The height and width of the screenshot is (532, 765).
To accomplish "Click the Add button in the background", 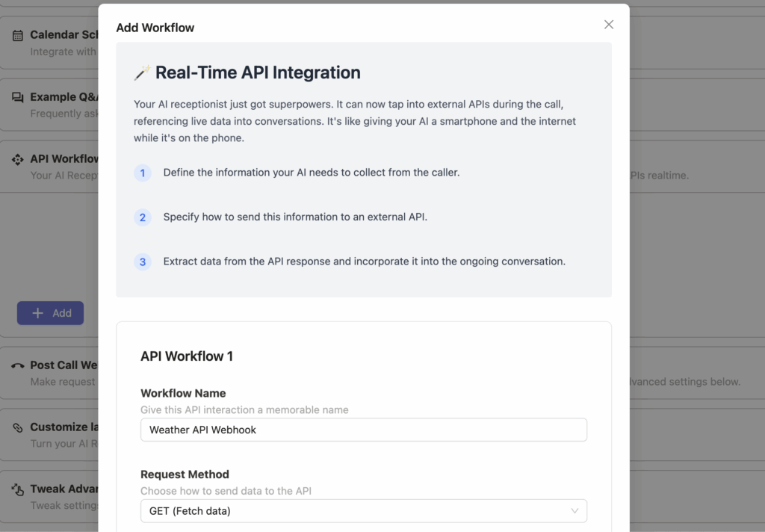I will click(50, 313).
